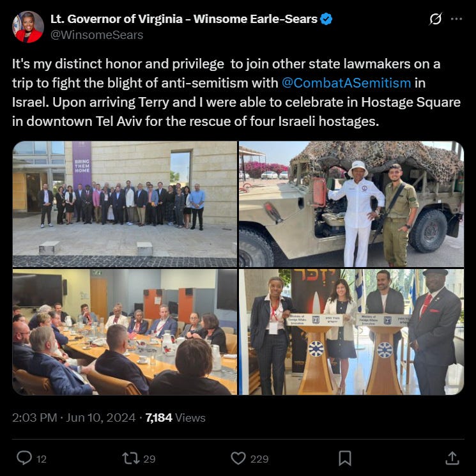Open Winsome Earle-Sears profile avatar
The width and height of the screenshot is (476, 476).
pos(28,27)
